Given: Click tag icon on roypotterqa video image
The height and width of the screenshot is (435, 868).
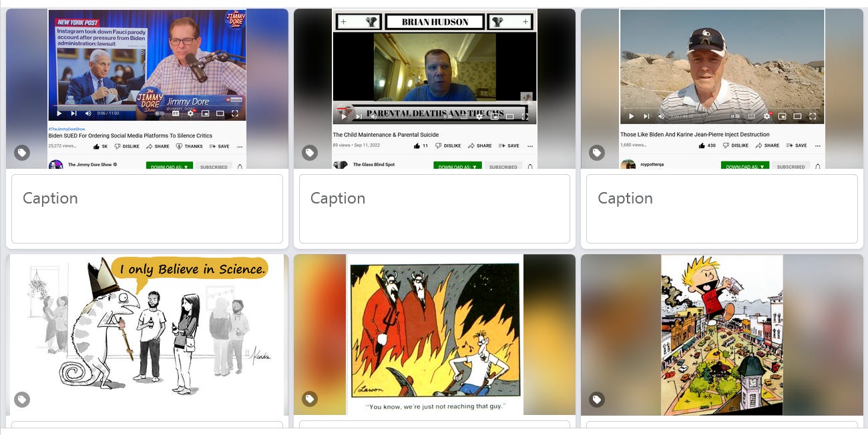Looking at the screenshot, I should pos(597,153).
